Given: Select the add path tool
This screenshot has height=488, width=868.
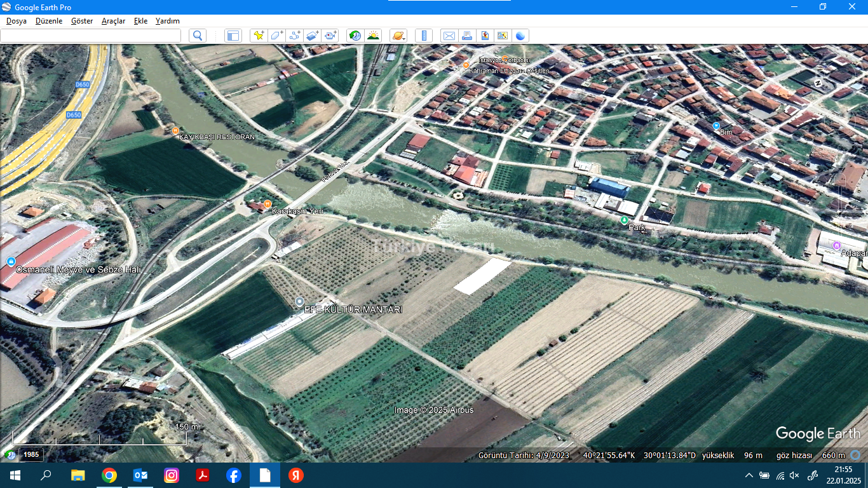Looking at the screenshot, I should pyautogui.click(x=294, y=36).
